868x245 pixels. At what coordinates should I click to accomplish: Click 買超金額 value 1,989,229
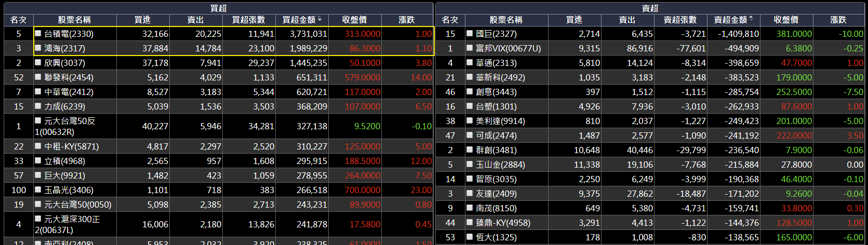pyautogui.click(x=308, y=48)
